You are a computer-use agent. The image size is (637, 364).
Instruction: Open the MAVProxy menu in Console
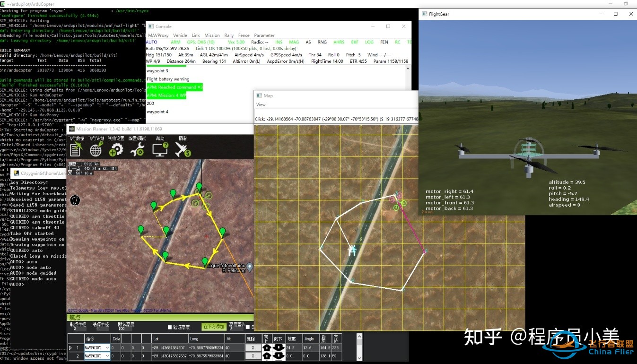158,35
